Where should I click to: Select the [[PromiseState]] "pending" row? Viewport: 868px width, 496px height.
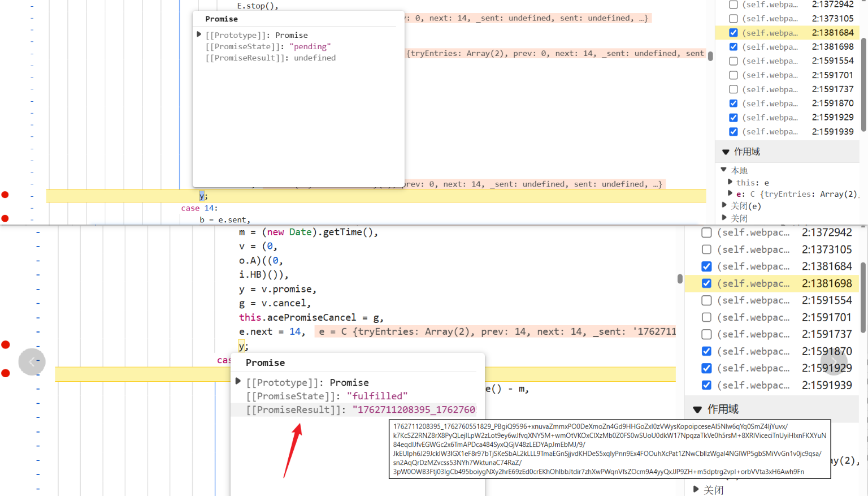(268, 46)
